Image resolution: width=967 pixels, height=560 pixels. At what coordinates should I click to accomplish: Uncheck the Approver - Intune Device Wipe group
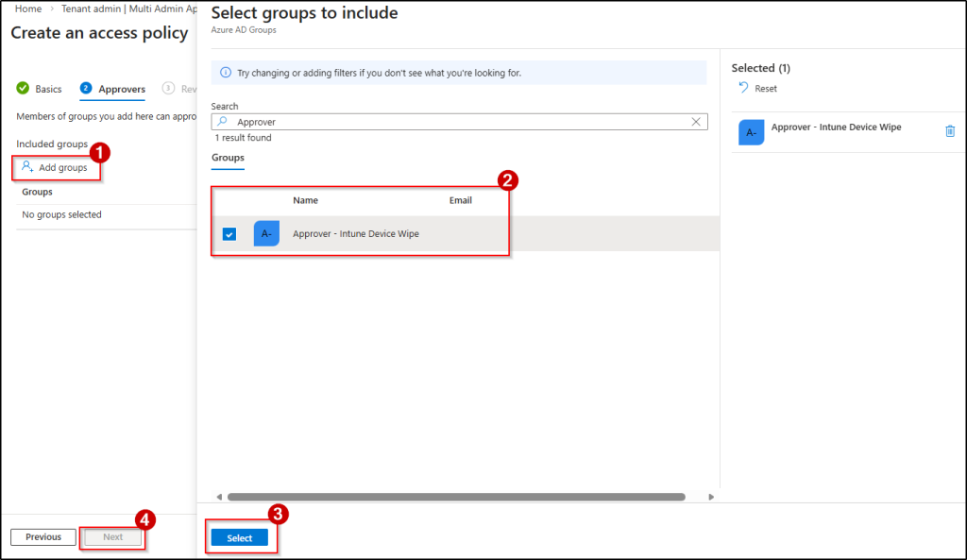tap(228, 233)
